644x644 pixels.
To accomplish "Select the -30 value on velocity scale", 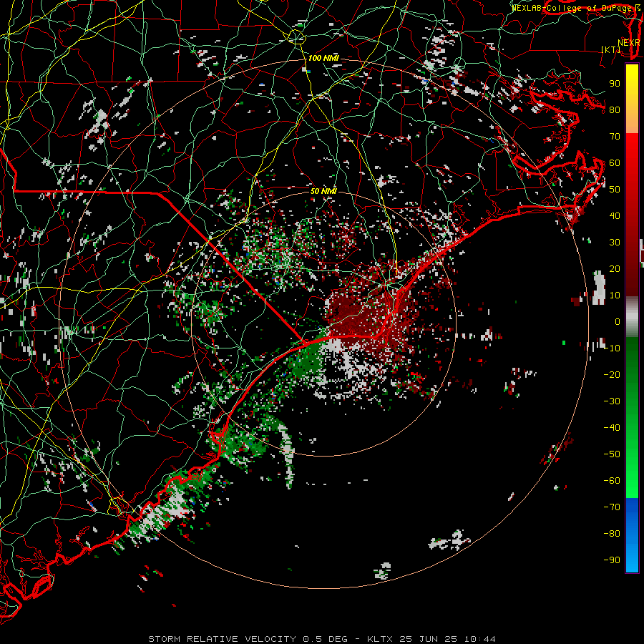I will [612, 401].
